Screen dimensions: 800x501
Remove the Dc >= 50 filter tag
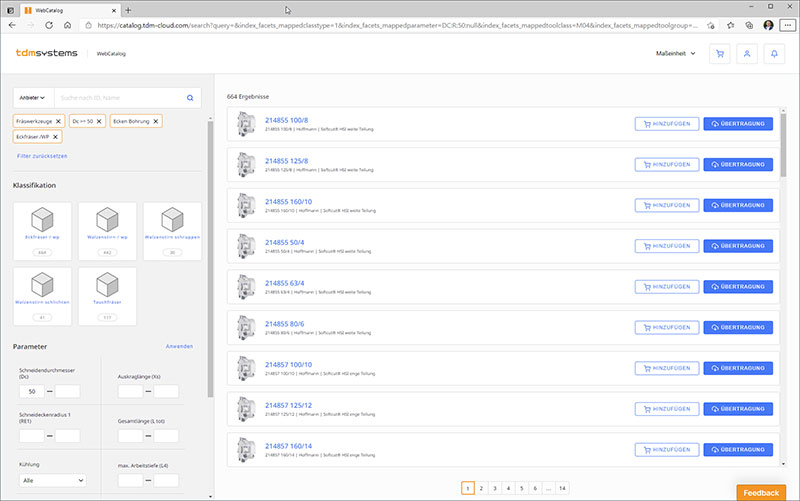pos(99,121)
